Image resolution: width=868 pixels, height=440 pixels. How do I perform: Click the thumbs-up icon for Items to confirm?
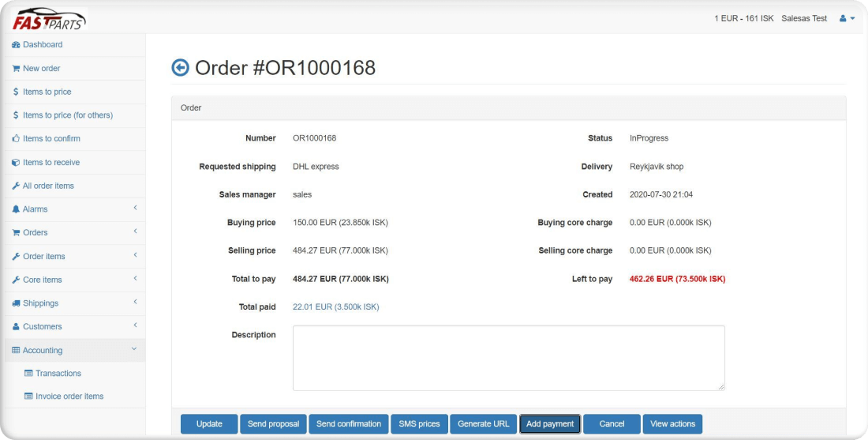[x=16, y=139]
